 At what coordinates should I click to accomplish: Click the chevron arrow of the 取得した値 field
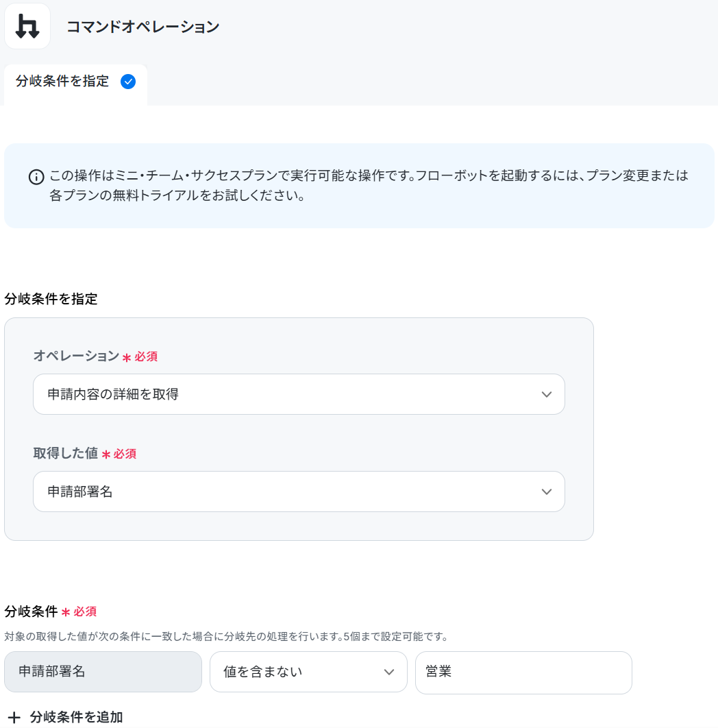coord(547,492)
